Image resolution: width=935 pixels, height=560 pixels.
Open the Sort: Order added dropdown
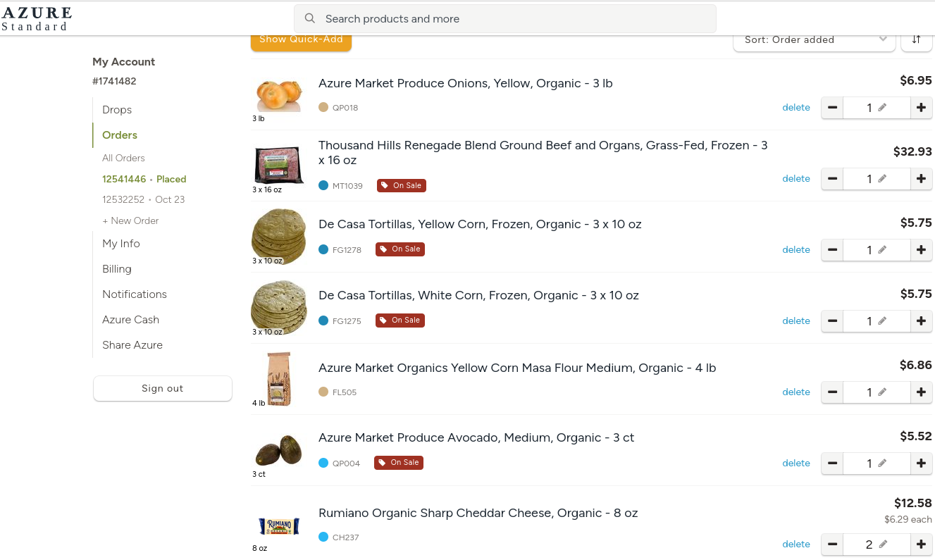click(815, 39)
